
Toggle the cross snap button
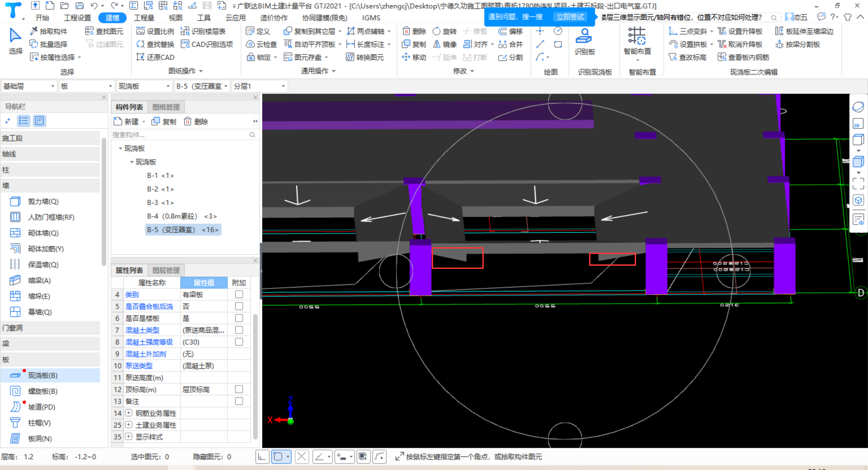point(302,457)
